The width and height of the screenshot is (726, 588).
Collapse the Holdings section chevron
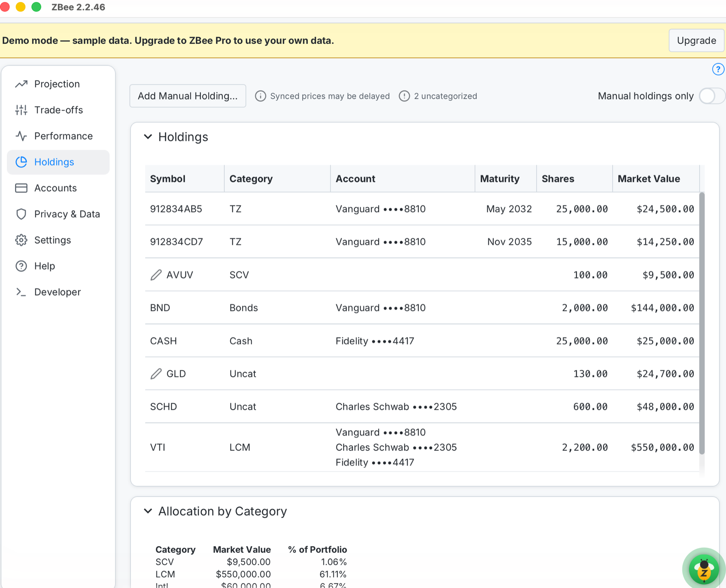click(148, 137)
